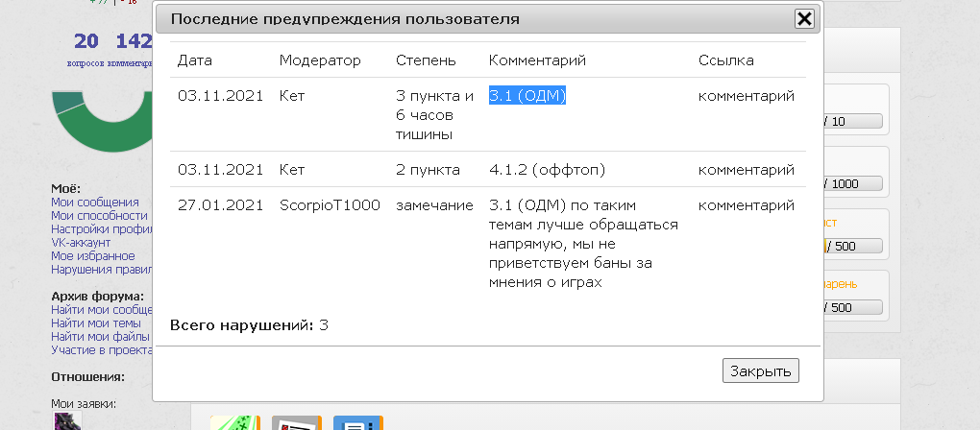Click the 20 вопросов counter
Screen dimensions: 980x430
[x=86, y=49]
